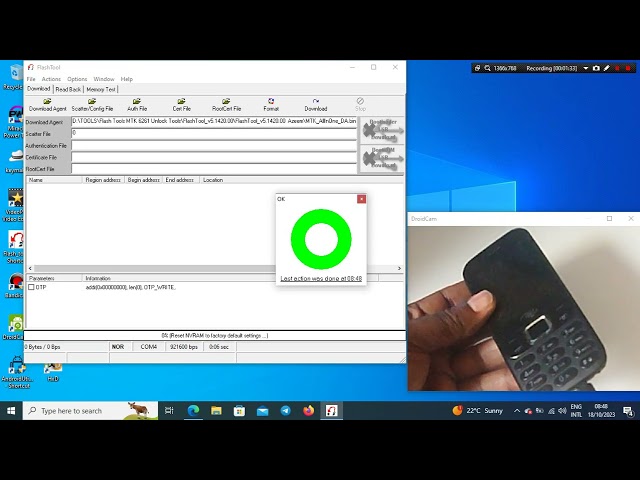The height and width of the screenshot is (480, 640).
Task: Open Scatter/Config File from toolbar
Action: [x=92, y=104]
